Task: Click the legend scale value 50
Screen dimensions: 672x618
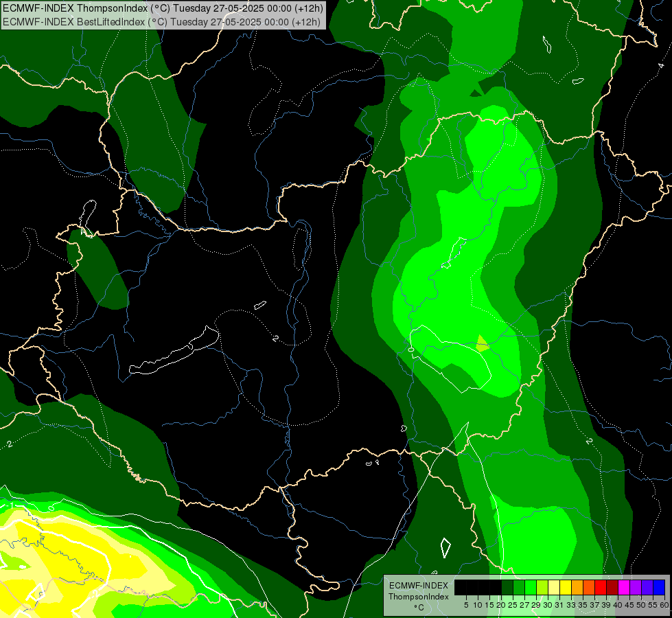Action: [x=641, y=605]
